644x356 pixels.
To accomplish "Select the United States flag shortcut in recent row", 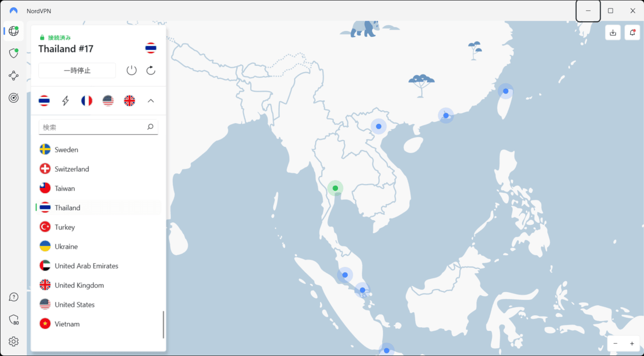I will coord(108,101).
